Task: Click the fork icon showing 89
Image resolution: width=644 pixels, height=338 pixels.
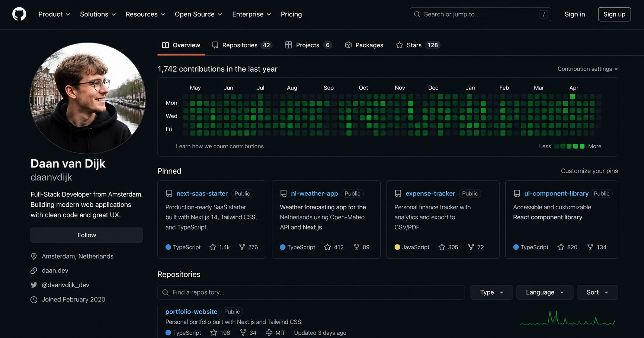Action: coord(356,247)
